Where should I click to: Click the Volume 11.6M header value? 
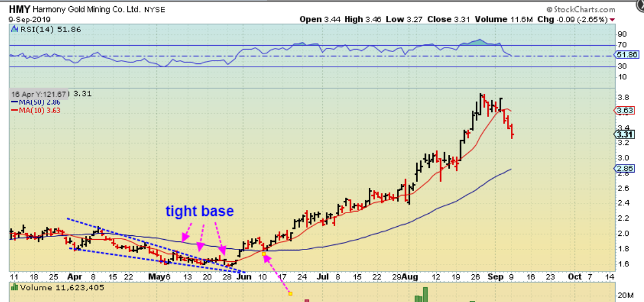point(505,19)
